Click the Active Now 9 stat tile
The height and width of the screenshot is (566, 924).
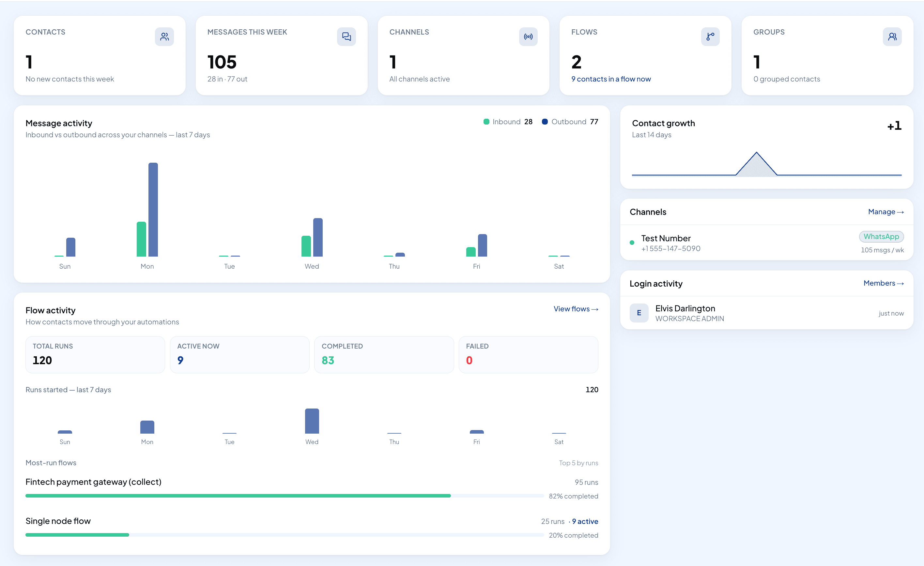point(239,355)
